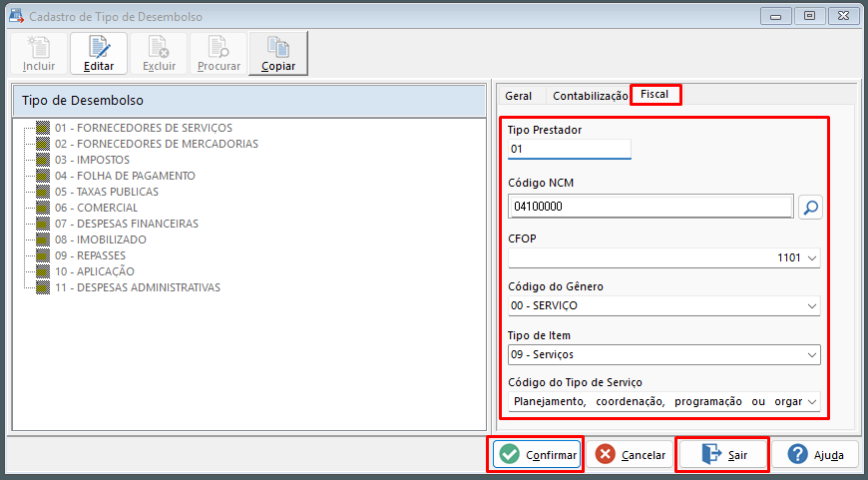Screen dimensions: 868x480
Task: Click the Tipo de Desembolso panel header
Action: 249,101
